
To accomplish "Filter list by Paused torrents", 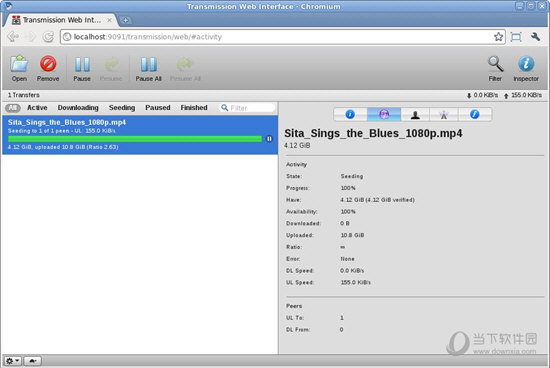I will click(x=157, y=108).
